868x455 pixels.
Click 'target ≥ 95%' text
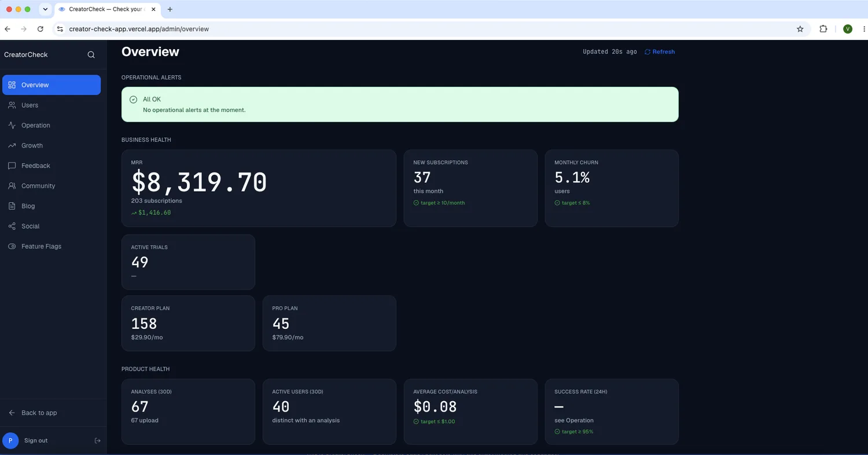578,432
